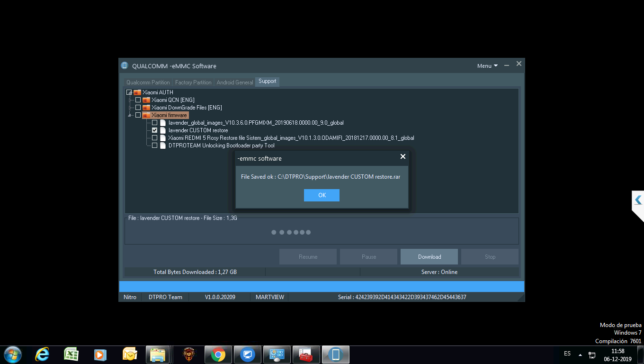Click the file icon beside DTPROTEAM Unlocking Bootloader
Image resolution: width=644 pixels, height=364 pixels.
[x=163, y=146]
